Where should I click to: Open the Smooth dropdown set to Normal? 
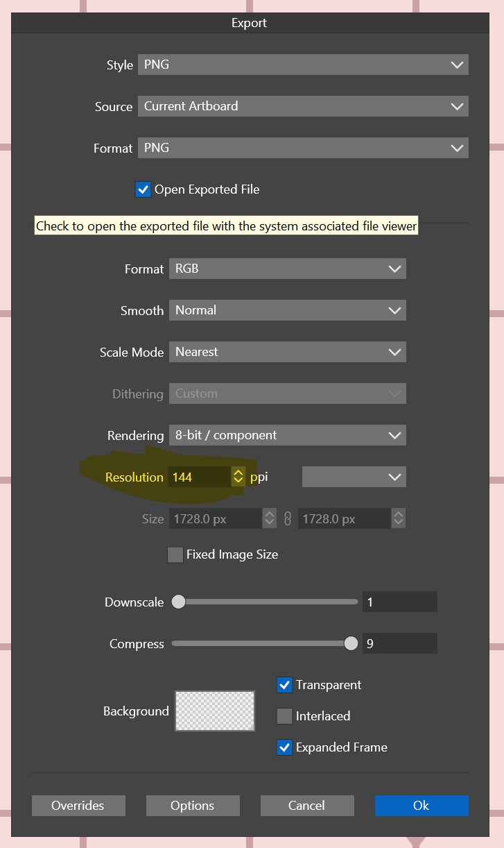[287, 310]
